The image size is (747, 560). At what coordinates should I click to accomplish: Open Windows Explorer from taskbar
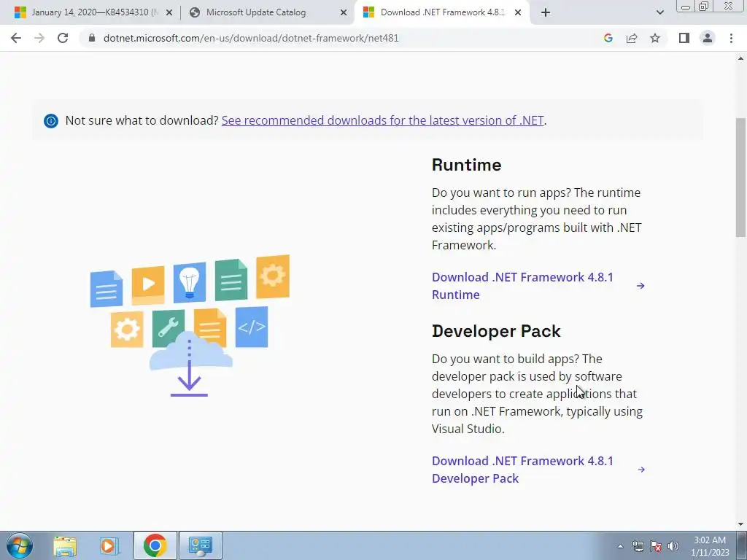(x=65, y=545)
